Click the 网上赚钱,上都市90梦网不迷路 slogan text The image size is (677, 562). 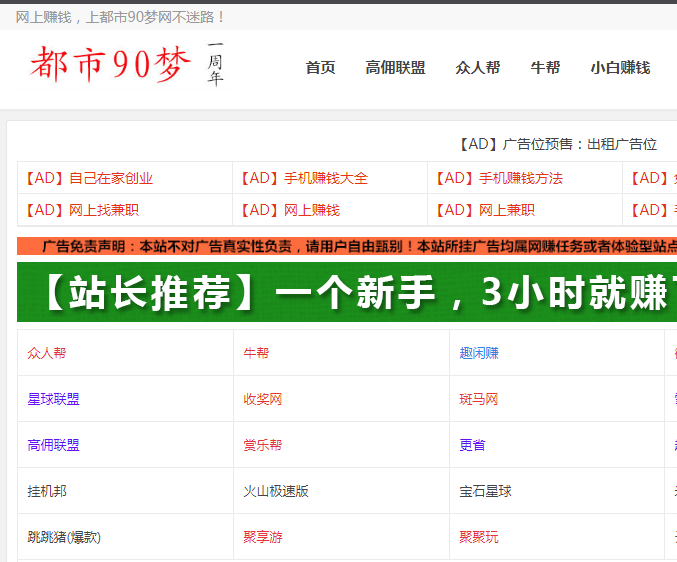(x=120, y=17)
